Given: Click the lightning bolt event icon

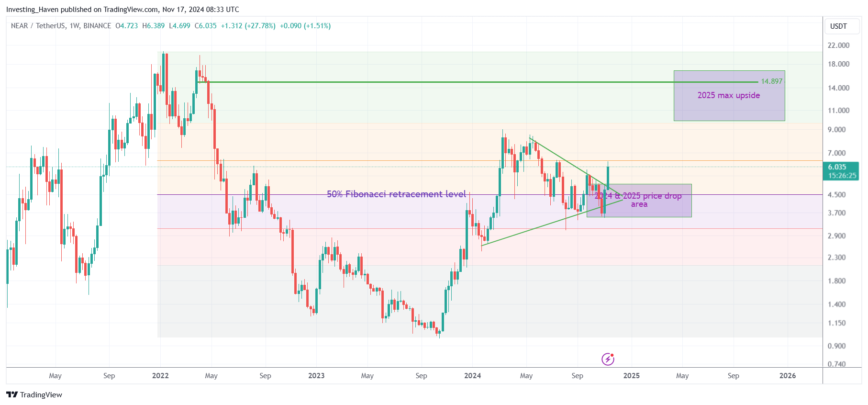Looking at the screenshot, I should [608, 359].
